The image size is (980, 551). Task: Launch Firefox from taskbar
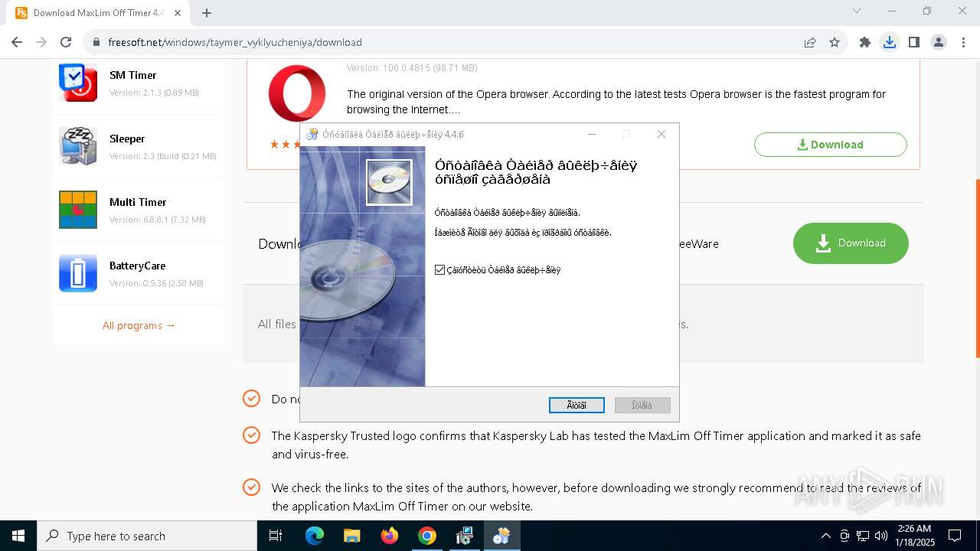tap(390, 536)
